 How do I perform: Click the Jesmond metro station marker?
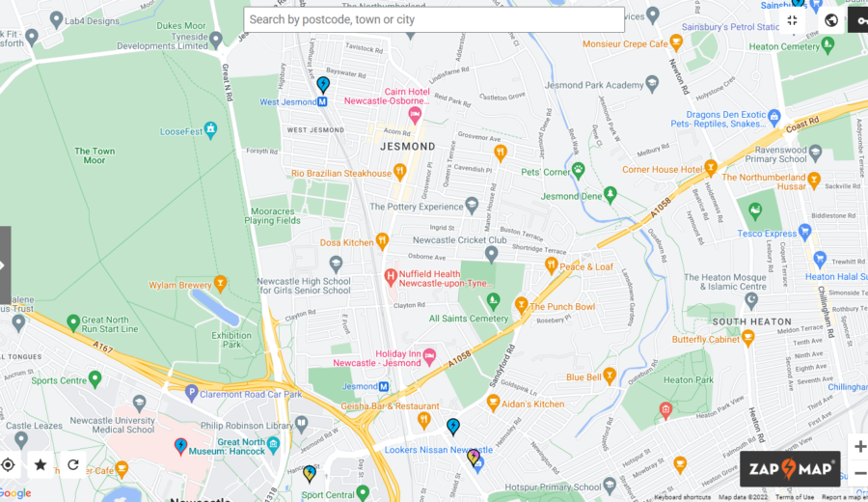click(384, 387)
